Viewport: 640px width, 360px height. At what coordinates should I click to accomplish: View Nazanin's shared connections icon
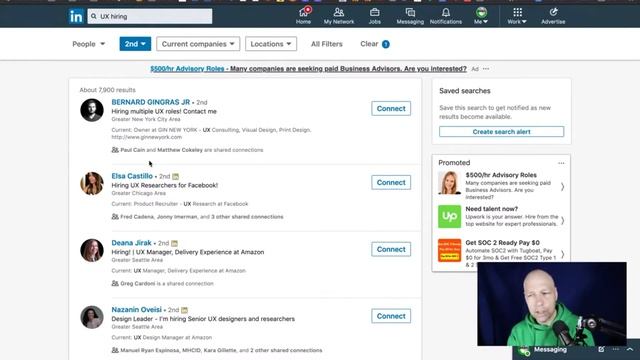point(115,350)
